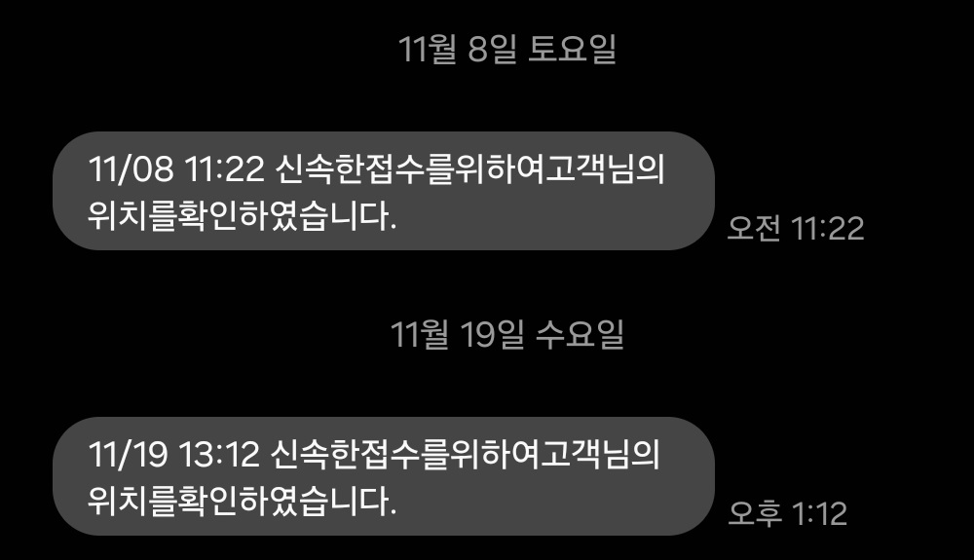
Task: Tap the 11:22 time text inside first bubble
Action: pos(226,168)
